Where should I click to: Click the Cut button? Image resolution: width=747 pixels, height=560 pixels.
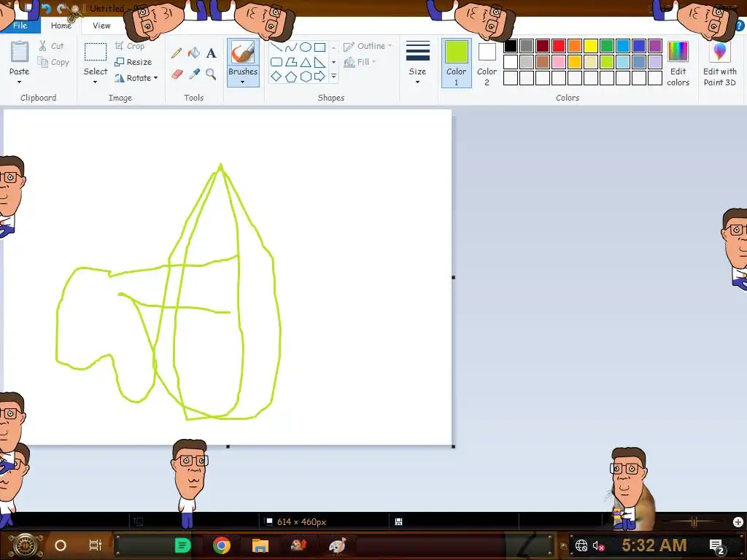pos(52,46)
